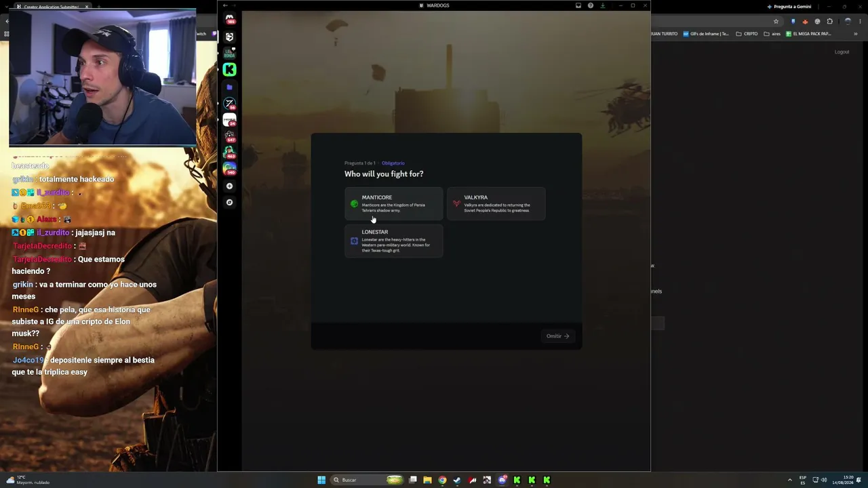
Task: Open Task View on the taskbar
Action: click(x=412, y=480)
